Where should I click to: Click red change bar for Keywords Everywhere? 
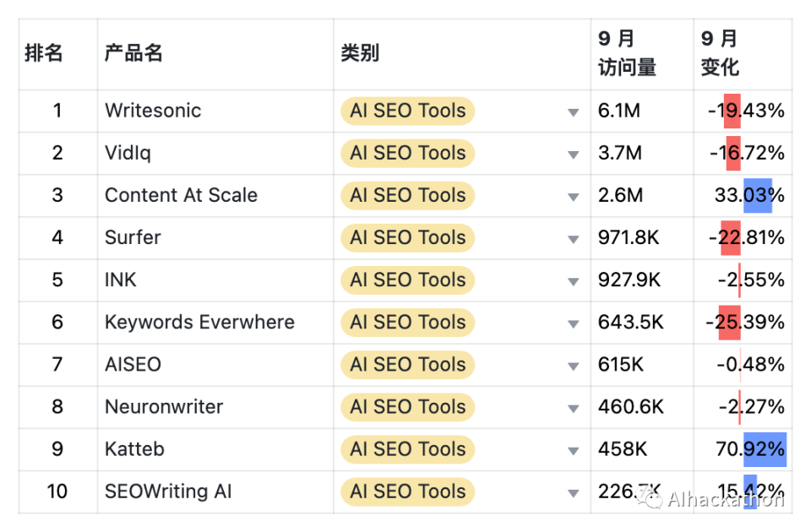click(730, 323)
